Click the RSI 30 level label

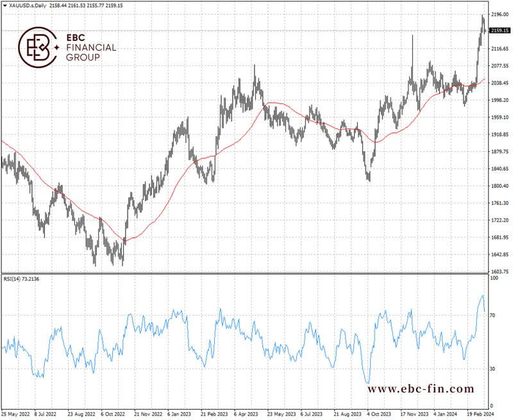click(x=493, y=369)
